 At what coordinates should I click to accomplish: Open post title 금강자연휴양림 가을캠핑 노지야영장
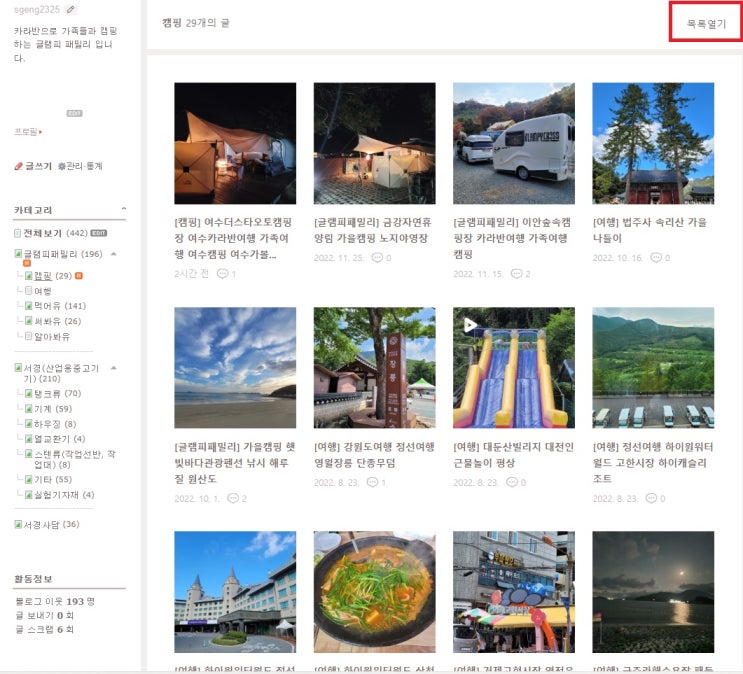372,230
